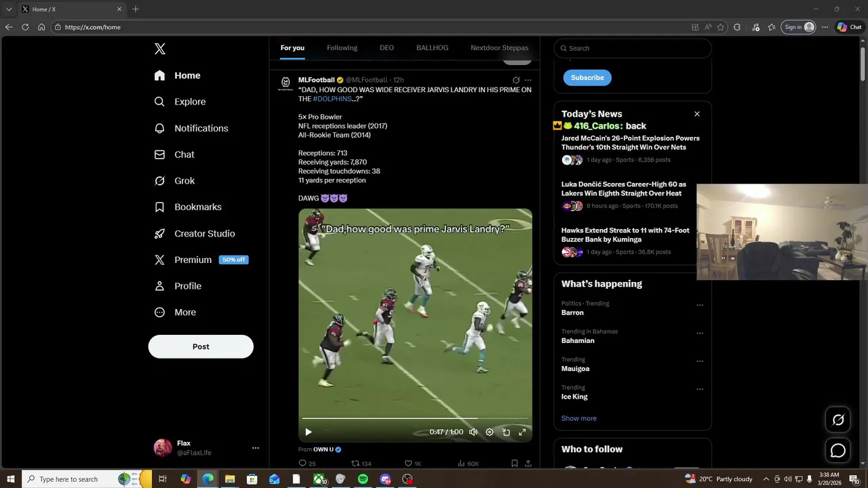Open options for Mauigoa trend

700,361
